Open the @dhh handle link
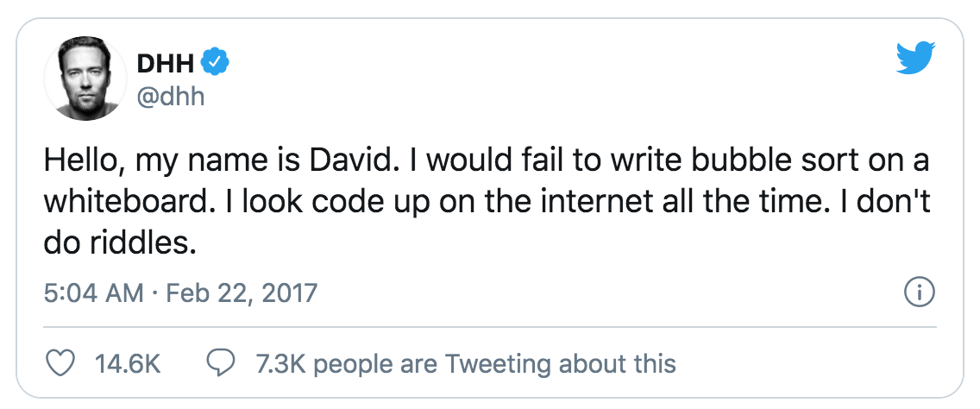980x409 pixels. click(170, 94)
